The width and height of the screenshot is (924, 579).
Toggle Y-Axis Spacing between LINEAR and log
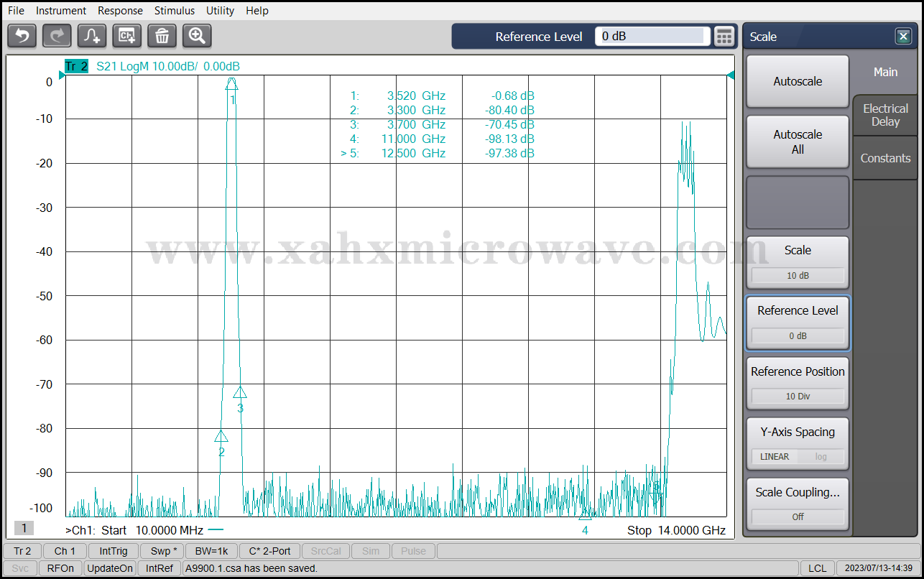798,456
